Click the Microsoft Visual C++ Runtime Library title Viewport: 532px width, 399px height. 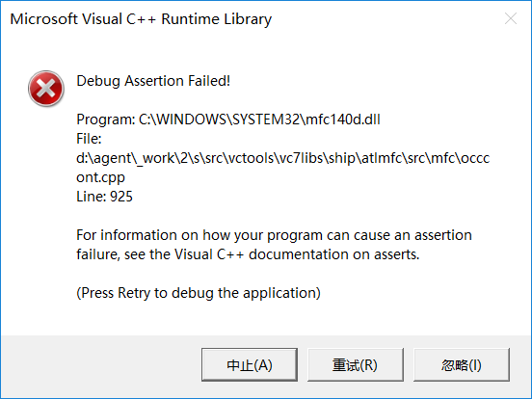tap(141, 19)
